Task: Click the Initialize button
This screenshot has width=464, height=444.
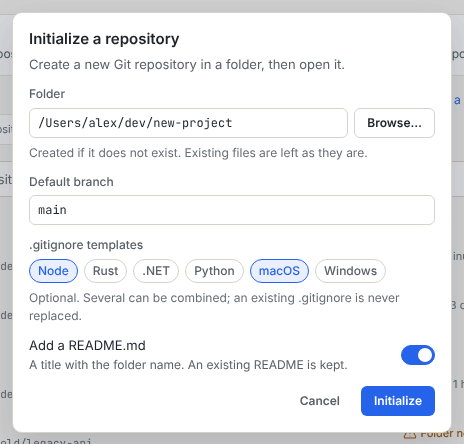Action: click(398, 401)
